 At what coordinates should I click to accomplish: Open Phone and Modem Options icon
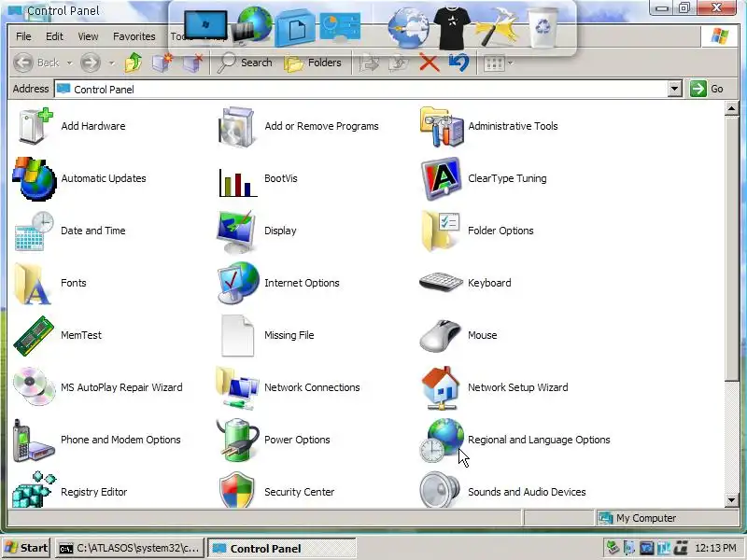pos(34,441)
